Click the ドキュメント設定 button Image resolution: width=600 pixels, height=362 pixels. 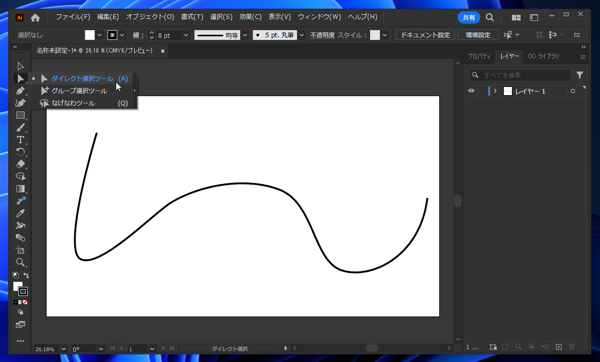click(x=425, y=35)
